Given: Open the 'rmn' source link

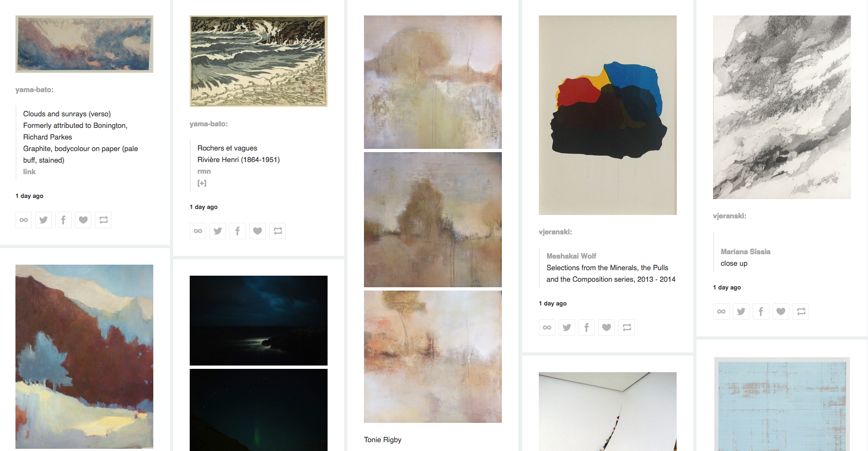Looking at the screenshot, I should (204, 171).
